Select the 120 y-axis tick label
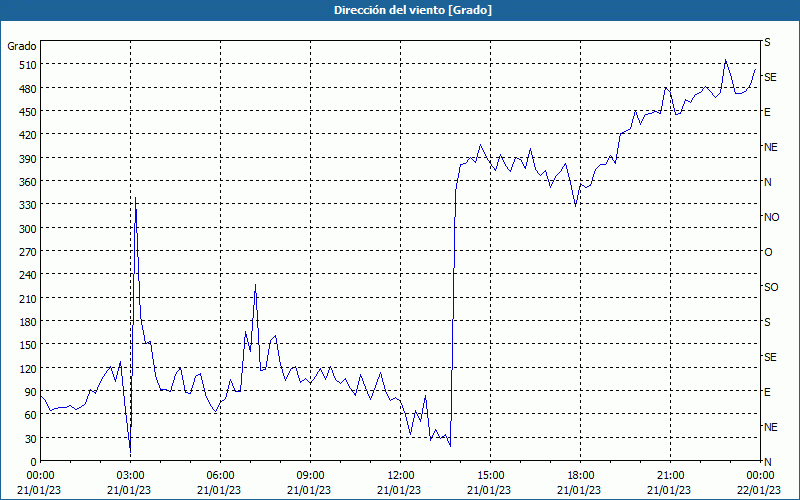 coord(28,368)
